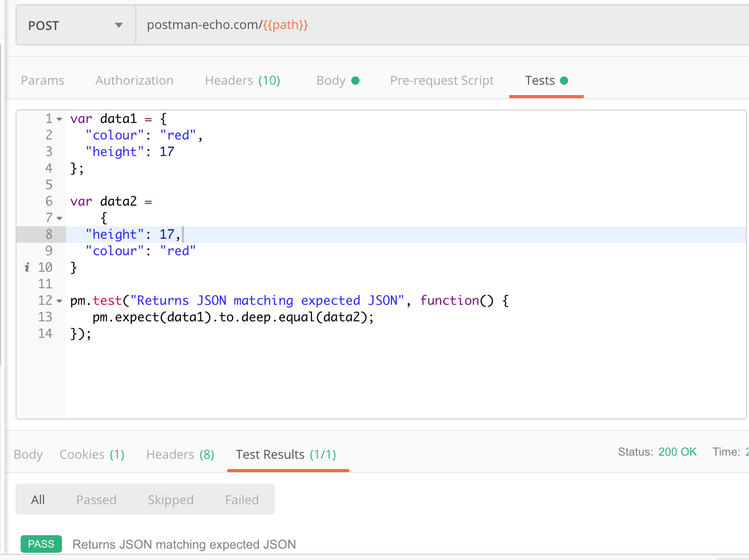
Task: Open the response Headers (8) tab
Action: click(180, 455)
